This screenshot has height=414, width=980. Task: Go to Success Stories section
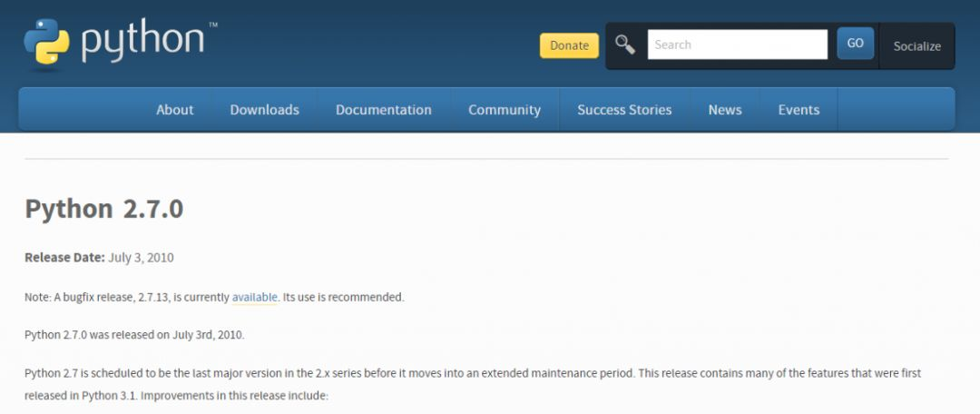(624, 110)
